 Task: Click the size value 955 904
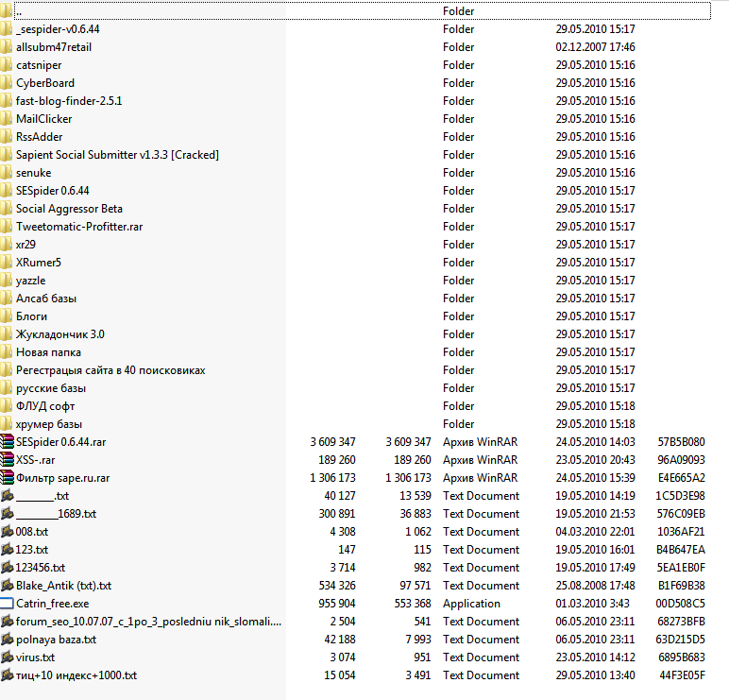point(336,604)
